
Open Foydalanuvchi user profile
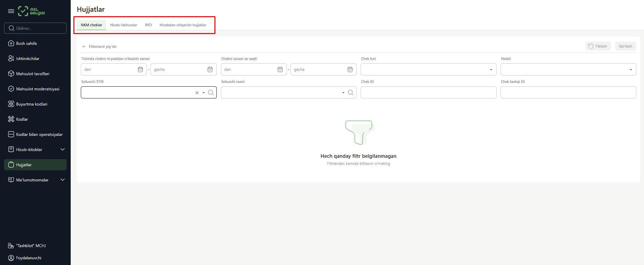click(x=29, y=258)
